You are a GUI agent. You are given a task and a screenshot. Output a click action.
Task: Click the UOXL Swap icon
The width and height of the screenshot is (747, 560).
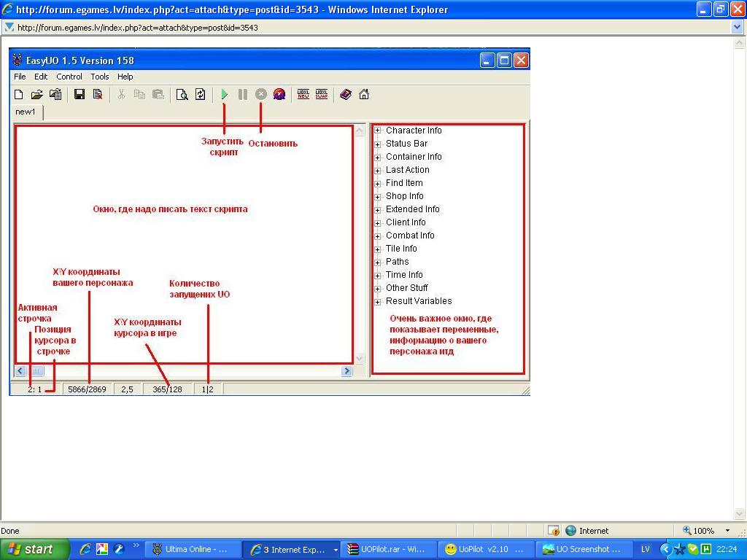[322, 94]
